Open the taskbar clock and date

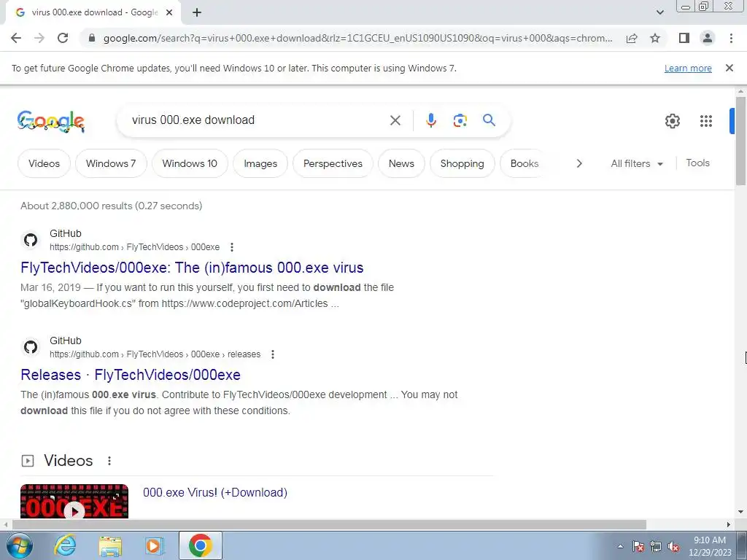point(710,546)
